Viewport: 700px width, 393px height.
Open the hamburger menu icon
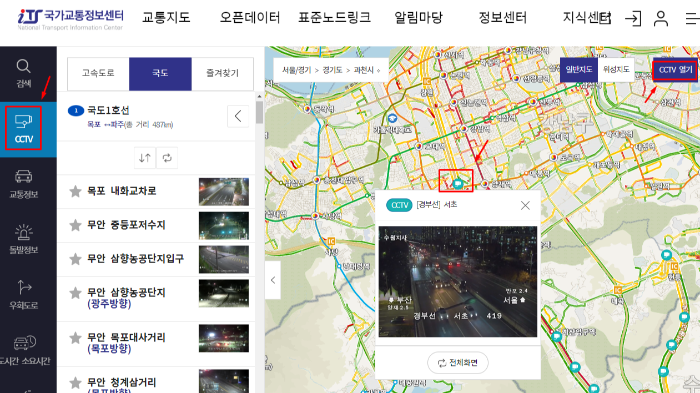point(692,19)
